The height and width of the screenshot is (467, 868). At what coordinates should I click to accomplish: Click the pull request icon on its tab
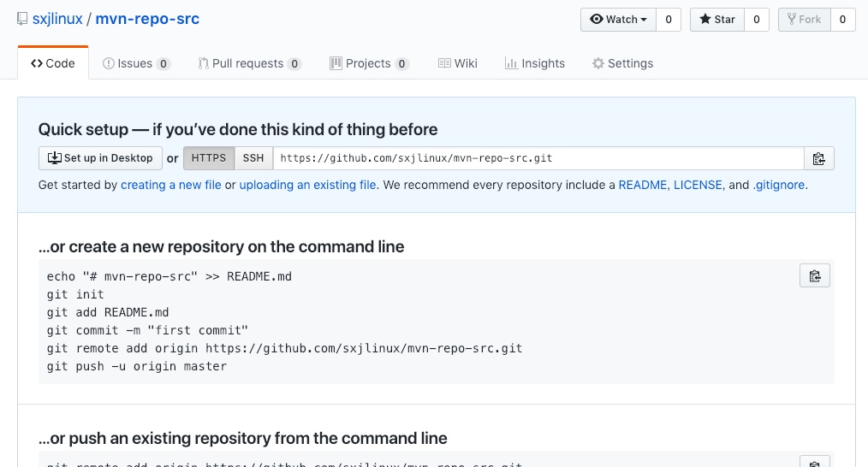(x=203, y=63)
